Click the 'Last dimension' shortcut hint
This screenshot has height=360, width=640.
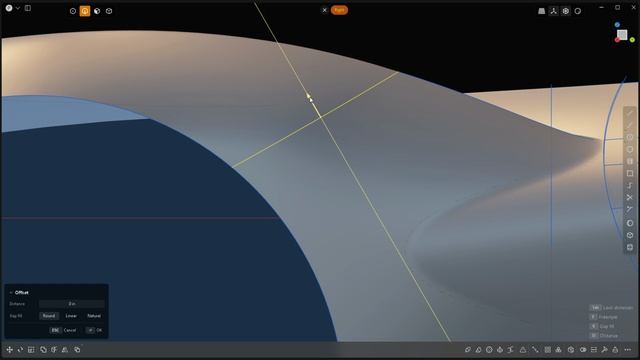[x=611, y=308]
